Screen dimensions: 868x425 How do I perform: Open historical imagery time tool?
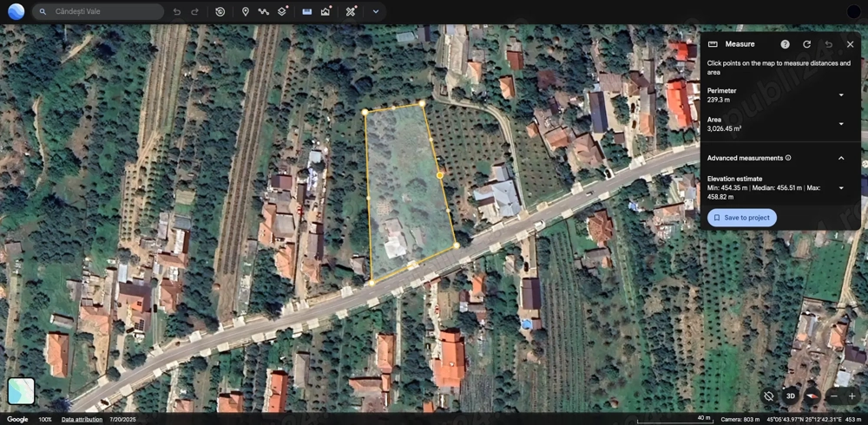click(x=220, y=11)
